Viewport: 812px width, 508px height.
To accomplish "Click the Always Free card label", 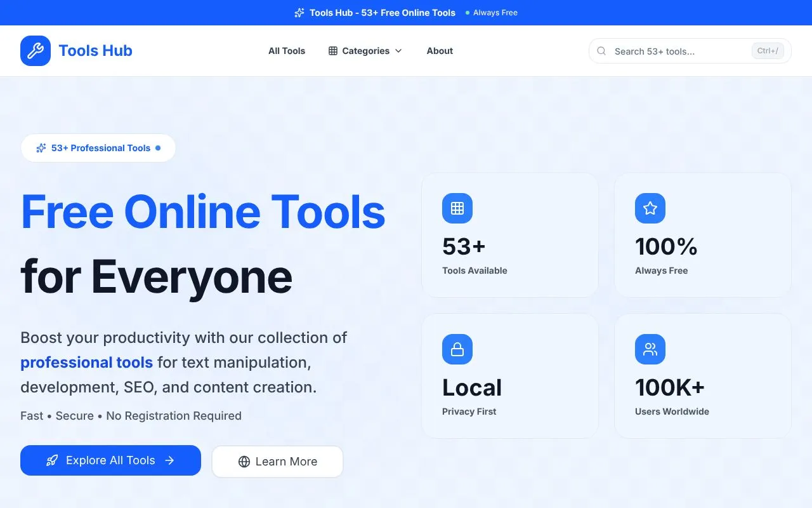I will pyautogui.click(x=661, y=271).
